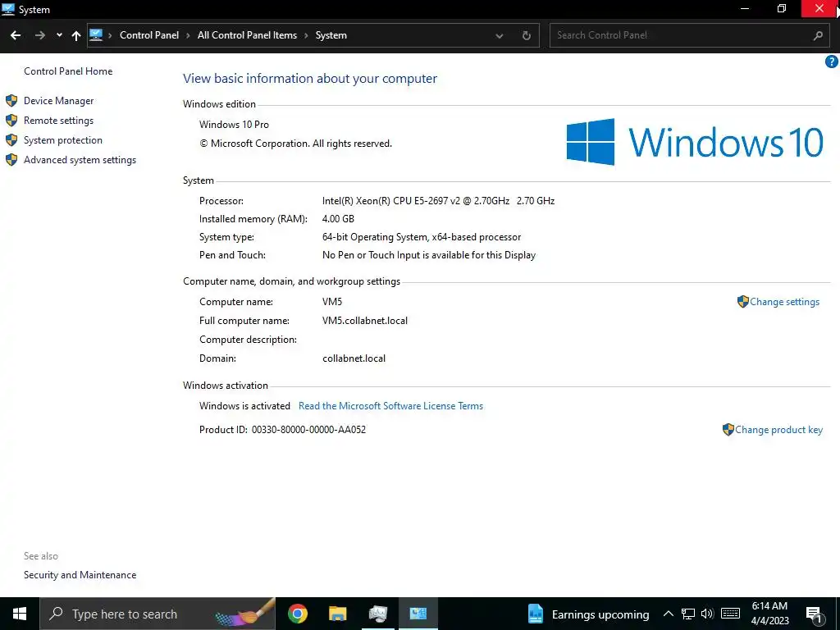This screenshot has width=840, height=630.
Task: Click the taskbar Type here to search box
Action: pos(158,614)
